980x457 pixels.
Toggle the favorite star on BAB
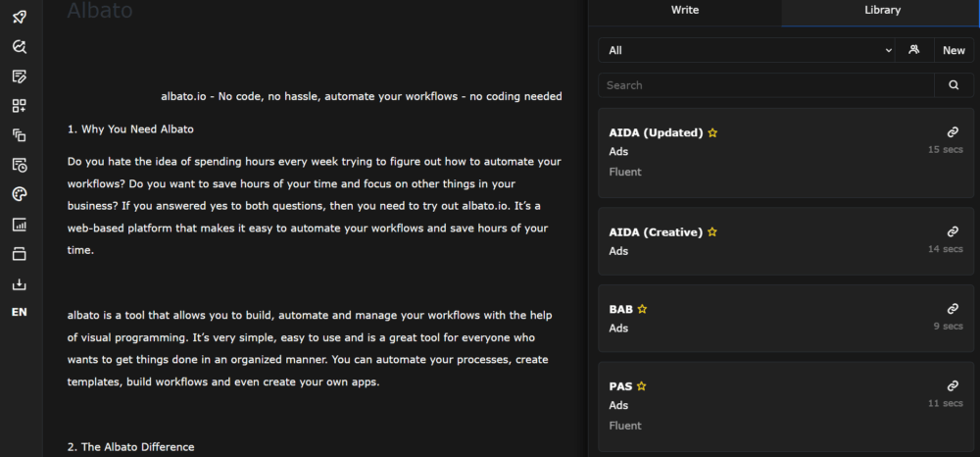pos(642,309)
